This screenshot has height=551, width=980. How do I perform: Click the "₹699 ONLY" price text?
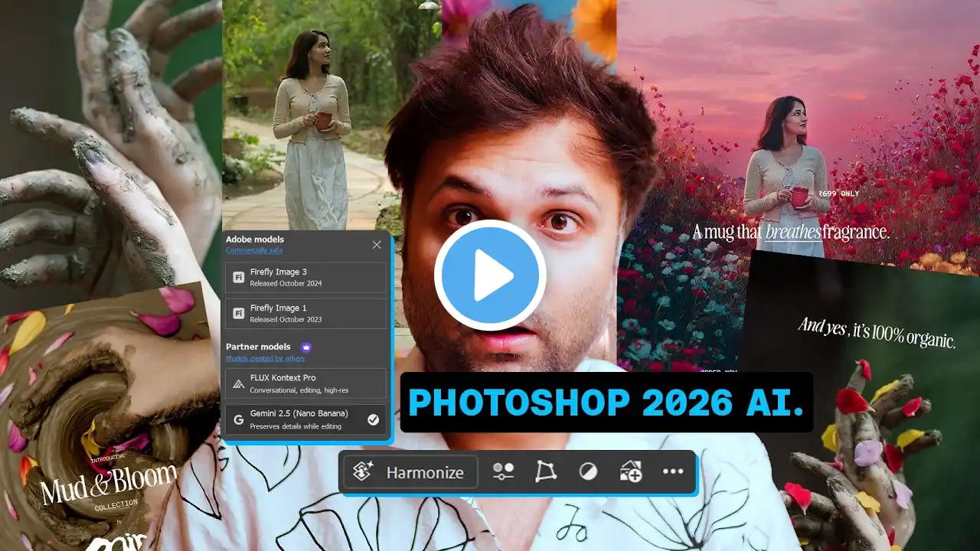coord(838,194)
